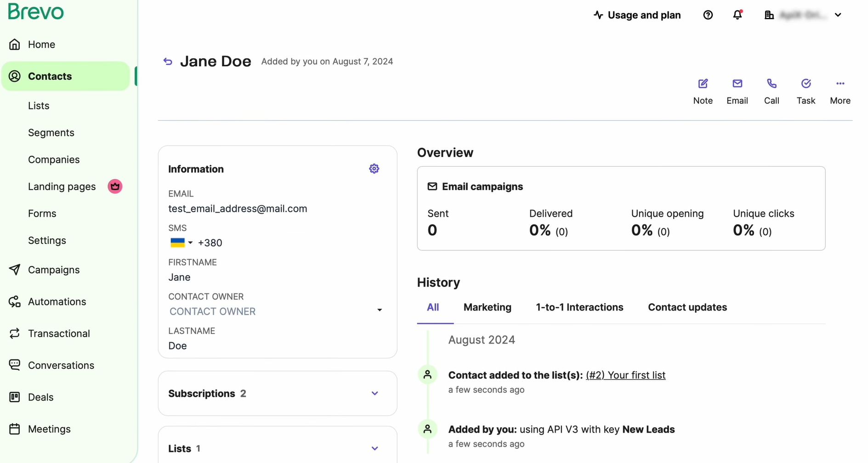The width and height of the screenshot is (868, 463).
Task: Open Companies in the sidebar
Action: [54, 160]
